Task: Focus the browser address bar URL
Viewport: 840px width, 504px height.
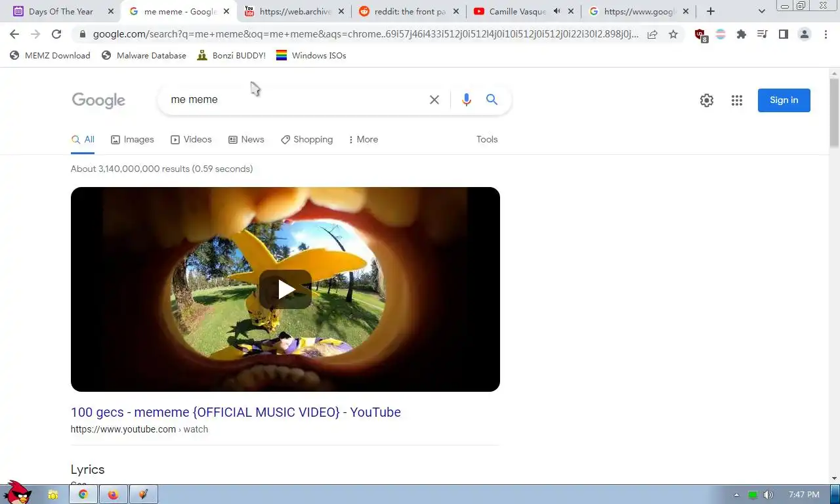Action: pos(366,34)
